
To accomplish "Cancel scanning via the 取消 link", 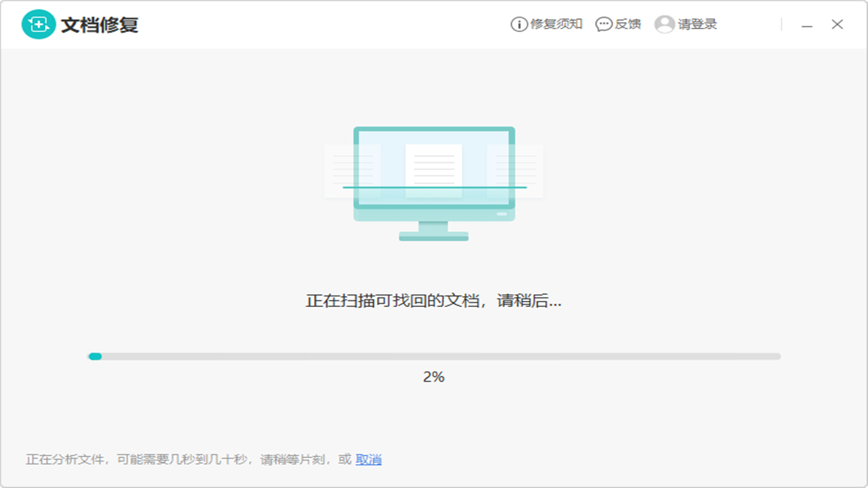I will click(x=370, y=459).
